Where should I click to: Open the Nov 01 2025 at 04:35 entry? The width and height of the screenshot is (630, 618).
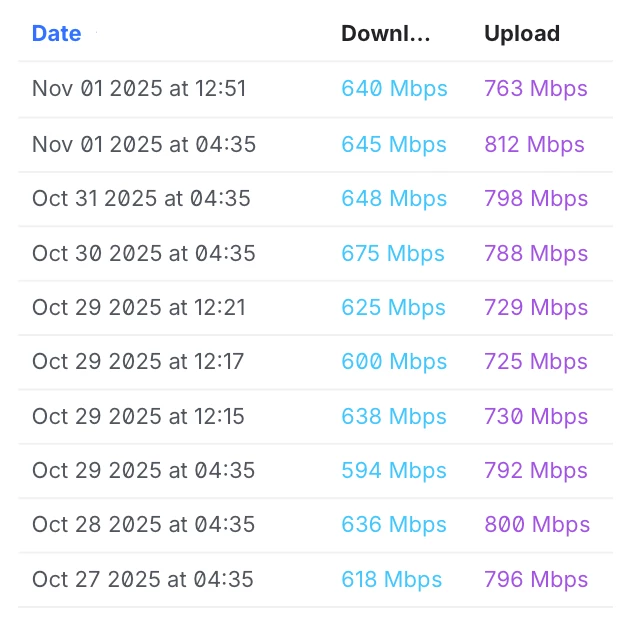(144, 144)
